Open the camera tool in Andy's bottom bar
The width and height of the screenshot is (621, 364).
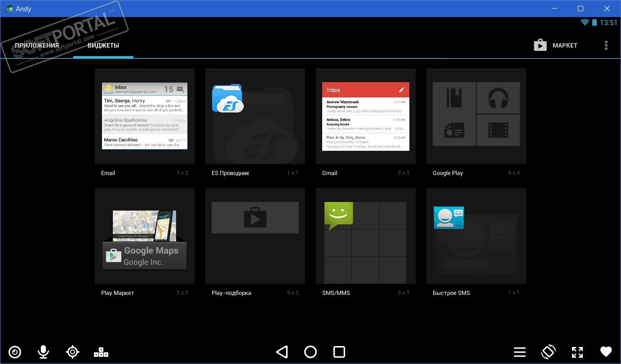(x=15, y=352)
